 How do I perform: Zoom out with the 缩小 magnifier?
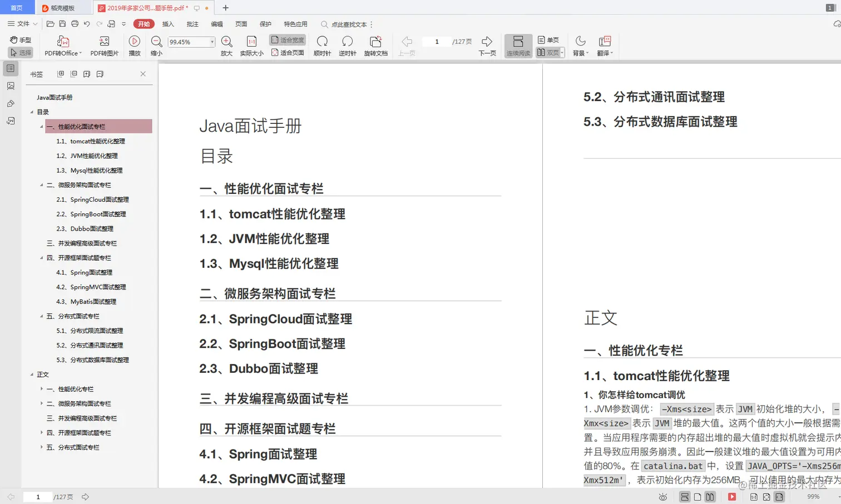[157, 46]
